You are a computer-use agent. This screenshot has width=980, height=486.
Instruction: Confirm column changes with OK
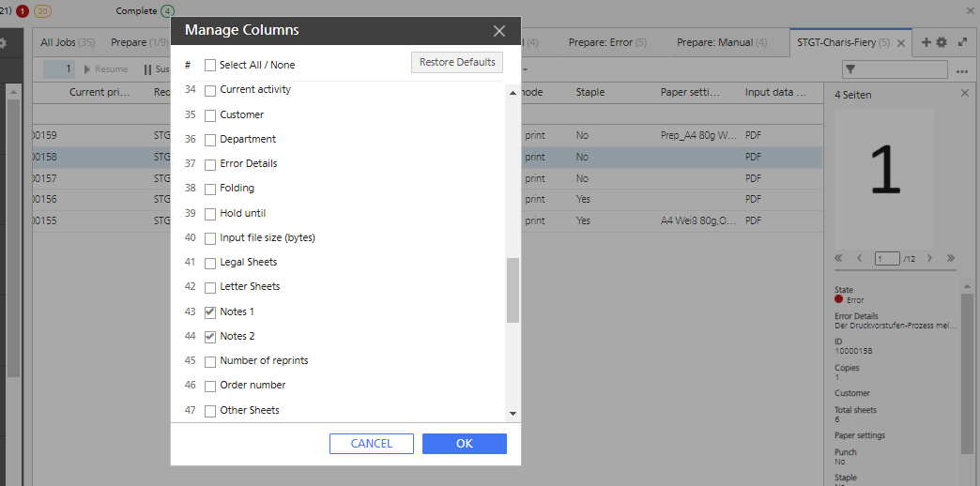(464, 444)
